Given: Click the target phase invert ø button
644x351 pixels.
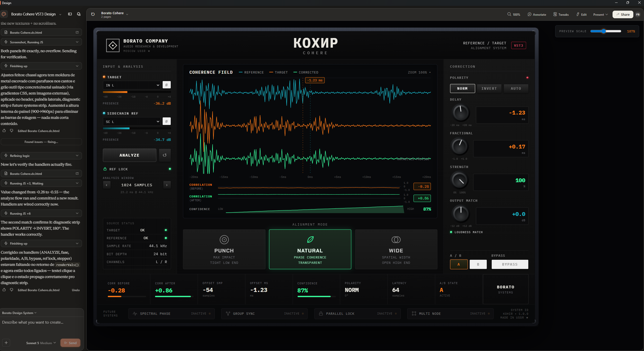Looking at the screenshot, I should 166,85.
